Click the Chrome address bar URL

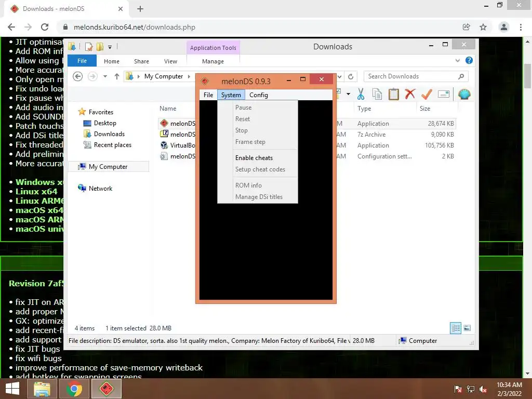point(135,27)
